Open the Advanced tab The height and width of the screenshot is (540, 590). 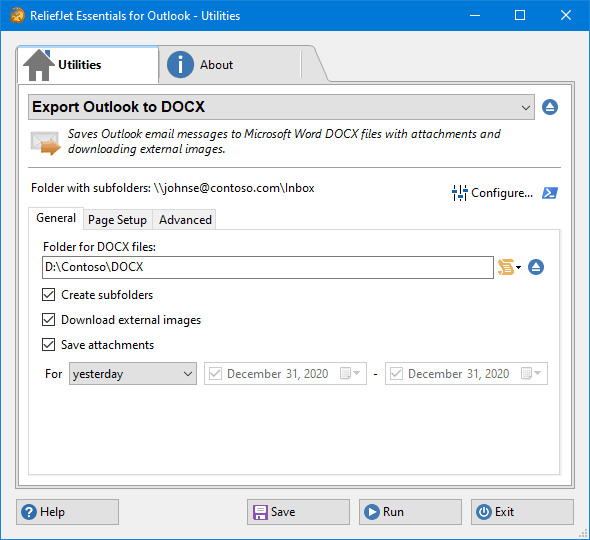(185, 220)
